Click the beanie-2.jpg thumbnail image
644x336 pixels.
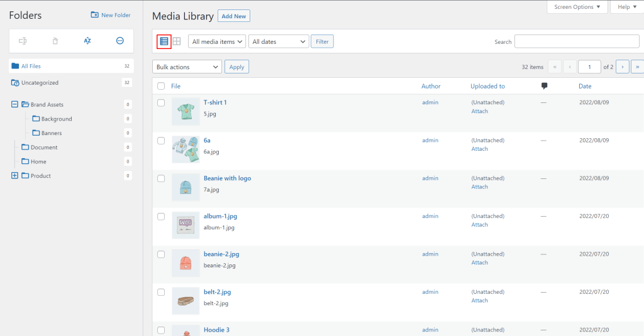pos(186,263)
